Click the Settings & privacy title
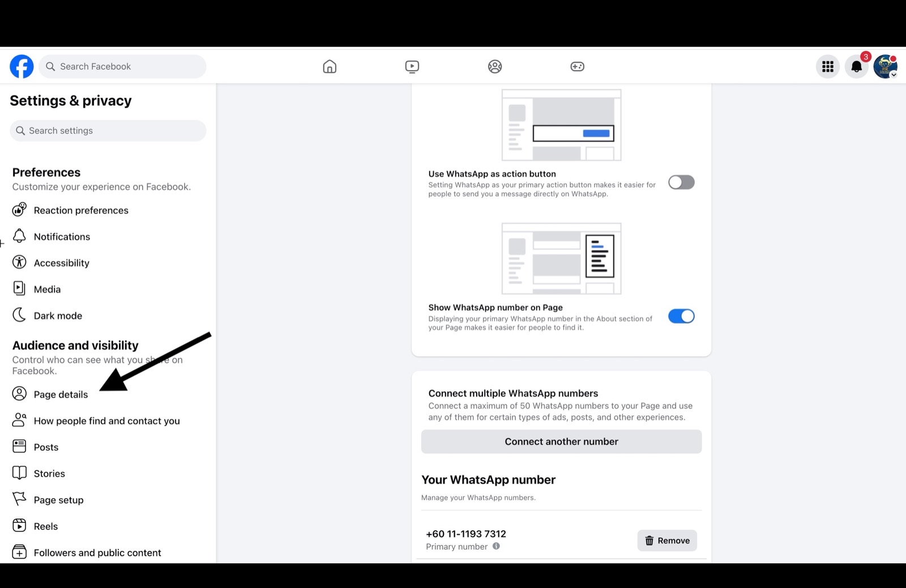 click(x=71, y=101)
